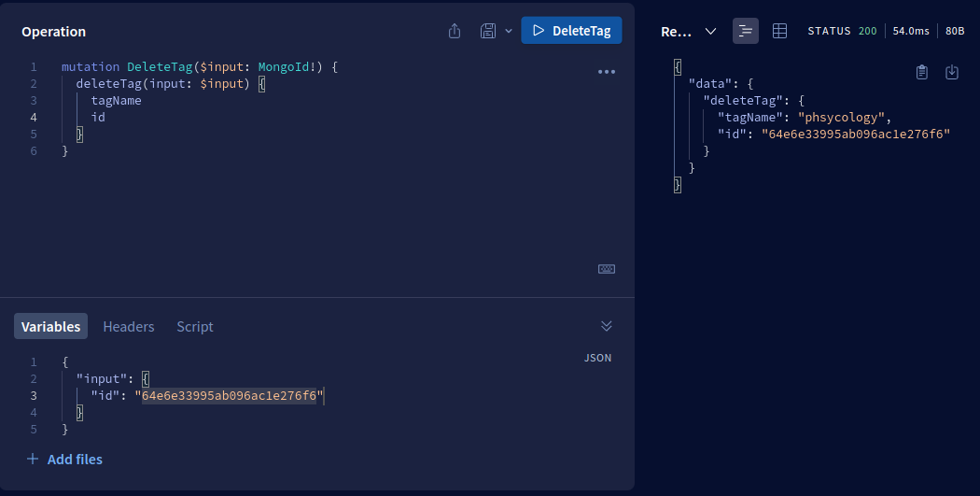Click the save operation disk icon
The width and height of the screenshot is (980, 496).
click(488, 31)
